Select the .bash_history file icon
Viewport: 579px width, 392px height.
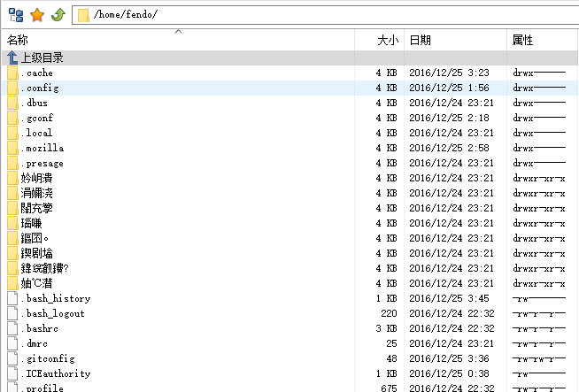pos(12,298)
